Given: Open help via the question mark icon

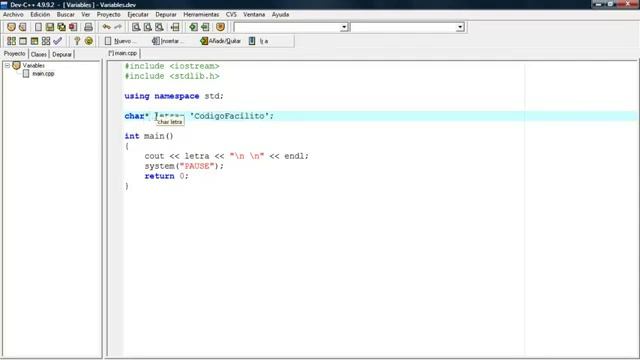Looking at the screenshot, I should [77, 41].
